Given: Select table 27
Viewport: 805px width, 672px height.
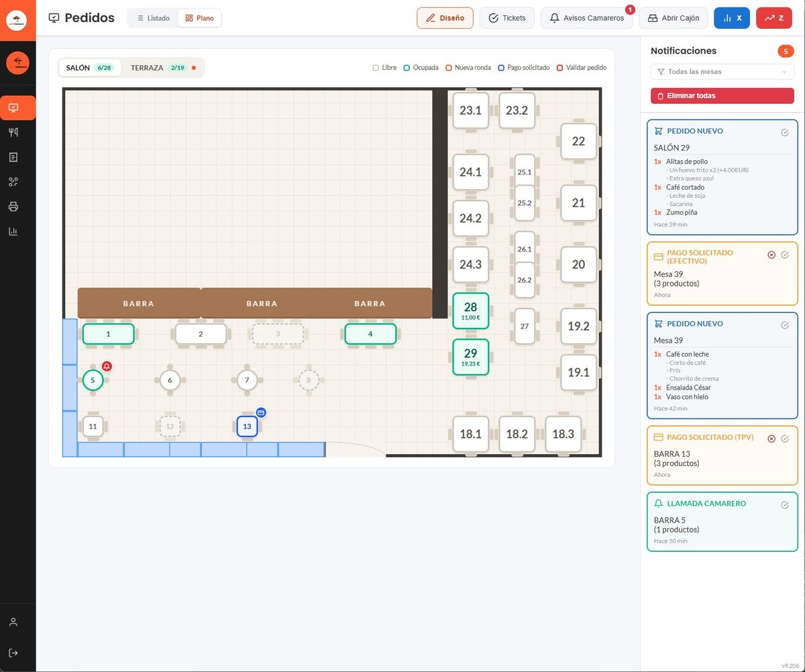Looking at the screenshot, I should (x=525, y=327).
